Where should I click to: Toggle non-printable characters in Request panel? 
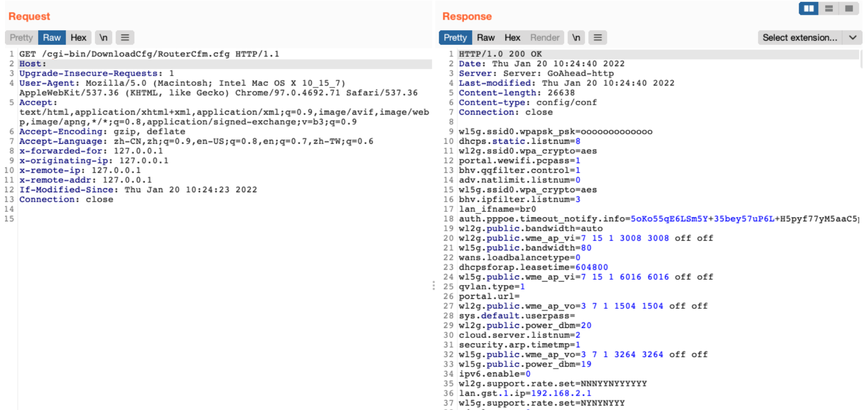[103, 38]
